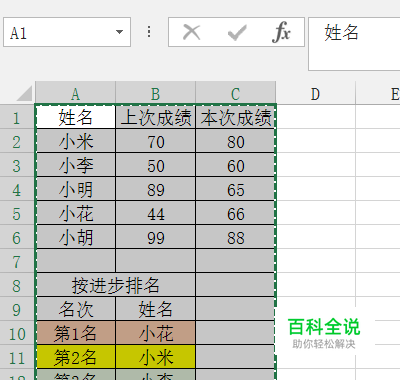Click cell with value 70
Screen dimensions: 400x380
156,141
